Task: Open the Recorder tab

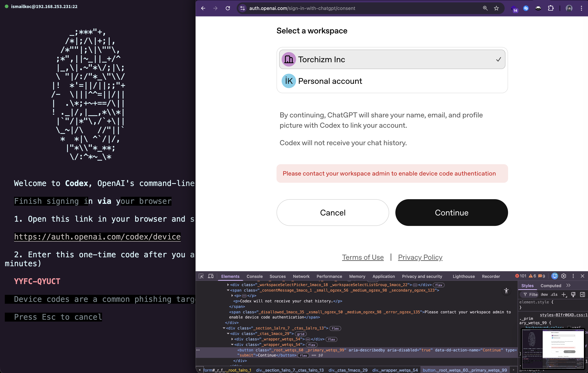Action: 491,276
